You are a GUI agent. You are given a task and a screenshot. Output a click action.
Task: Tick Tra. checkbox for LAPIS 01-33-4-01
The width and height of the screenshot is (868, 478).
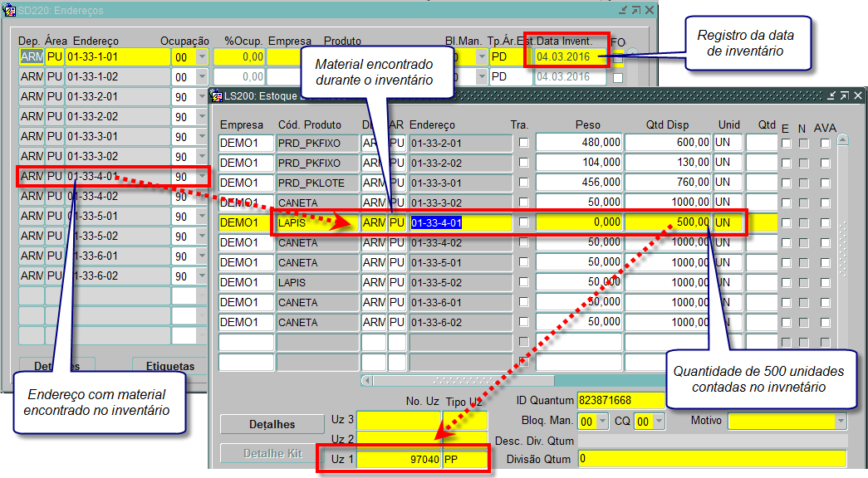coord(523,222)
